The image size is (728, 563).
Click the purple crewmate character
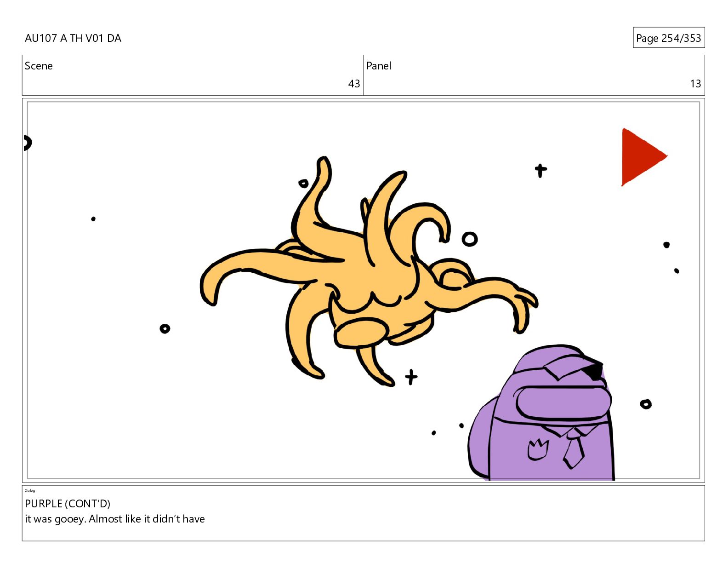[541, 413]
